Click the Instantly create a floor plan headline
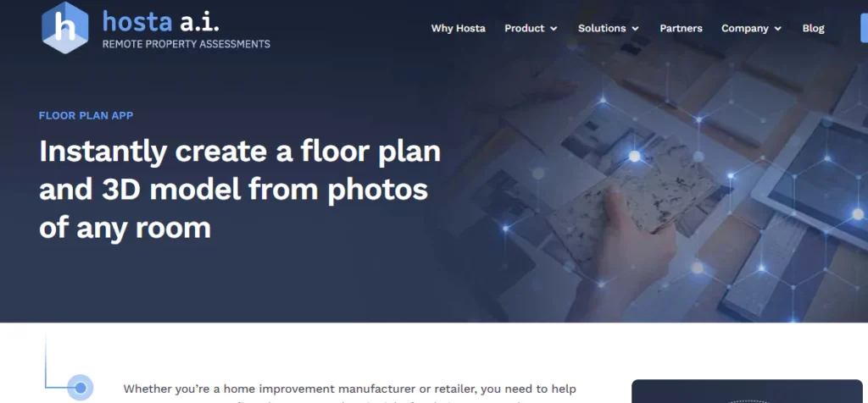Screen dimensions: 868x403 click(240, 189)
